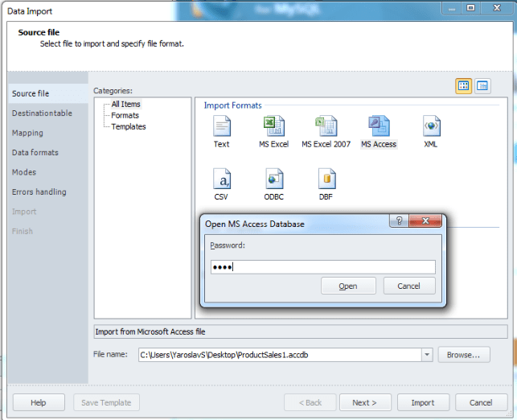Click Open in password dialog
Image resolution: width=517 pixels, height=420 pixels.
[348, 286]
